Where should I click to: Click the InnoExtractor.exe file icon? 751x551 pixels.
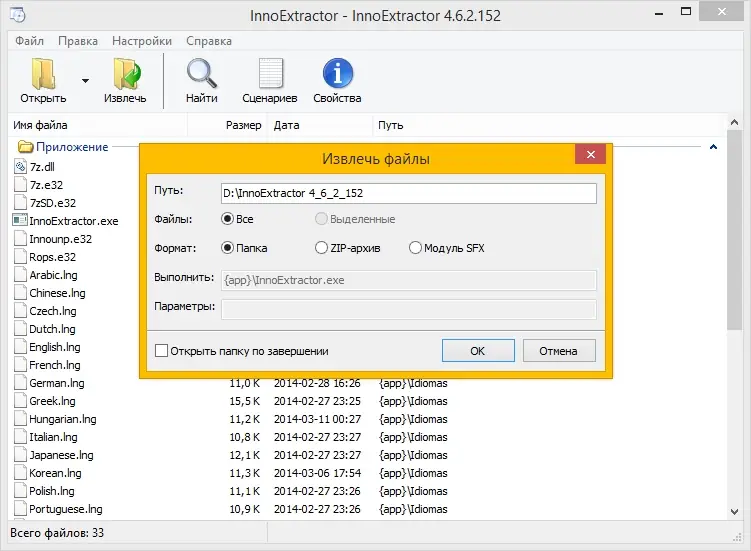[20, 220]
